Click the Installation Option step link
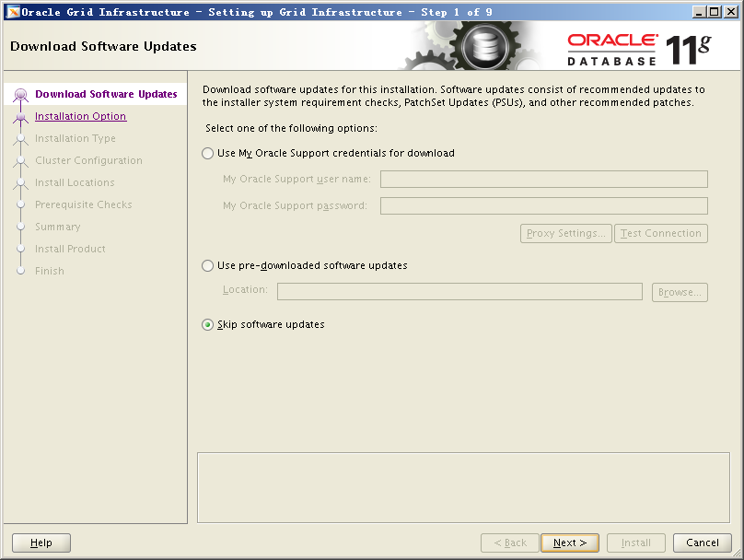Screen dimensions: 744x560 coord(80,117)
